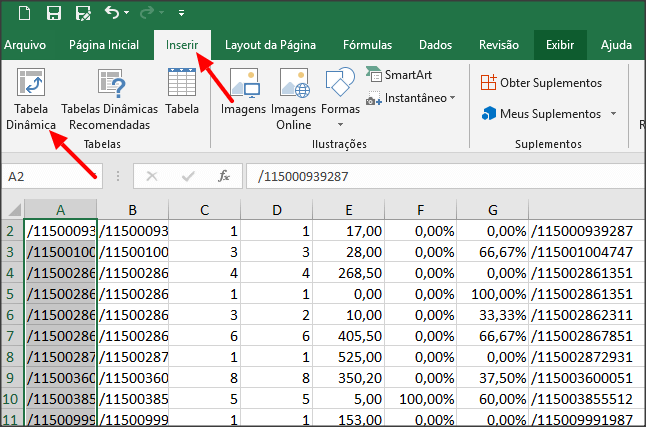646x427 pixels.
Task: Expand the Instantâneo dropdown arrow
Action: click(453, 98)
